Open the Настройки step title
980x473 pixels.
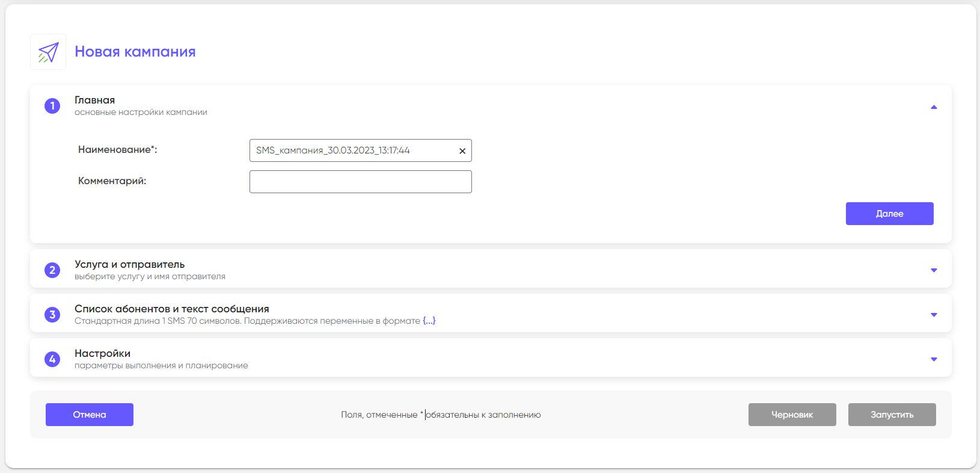[102, 353]
